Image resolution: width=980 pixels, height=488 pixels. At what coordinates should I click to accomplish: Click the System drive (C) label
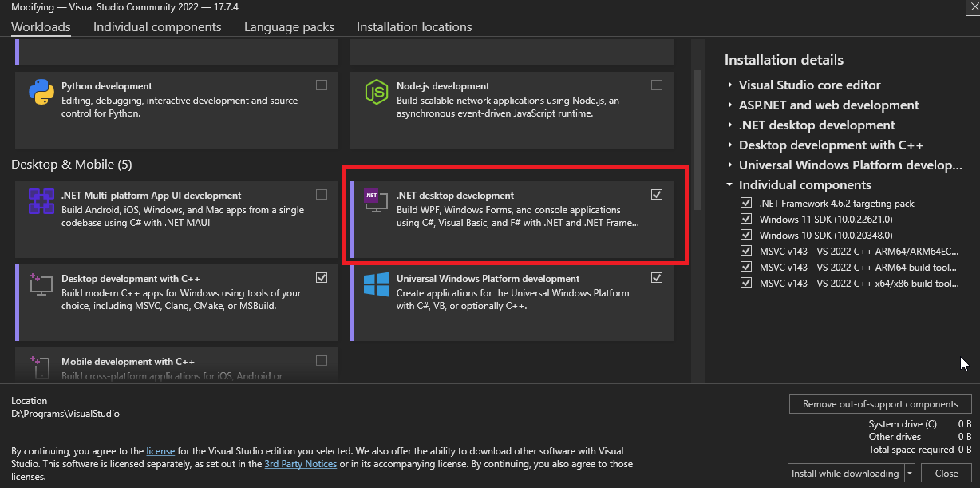(903, 424)
